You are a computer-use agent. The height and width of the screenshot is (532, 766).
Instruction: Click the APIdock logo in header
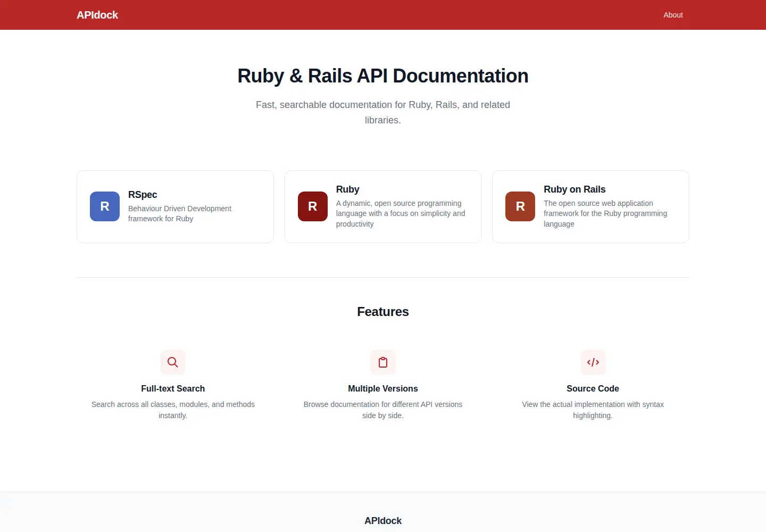point(97,15)
